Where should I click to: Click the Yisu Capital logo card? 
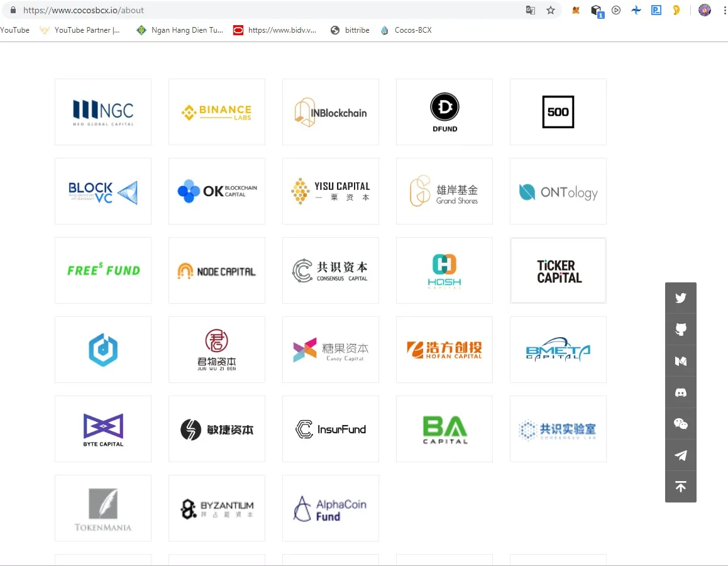[x=331, y=191]
